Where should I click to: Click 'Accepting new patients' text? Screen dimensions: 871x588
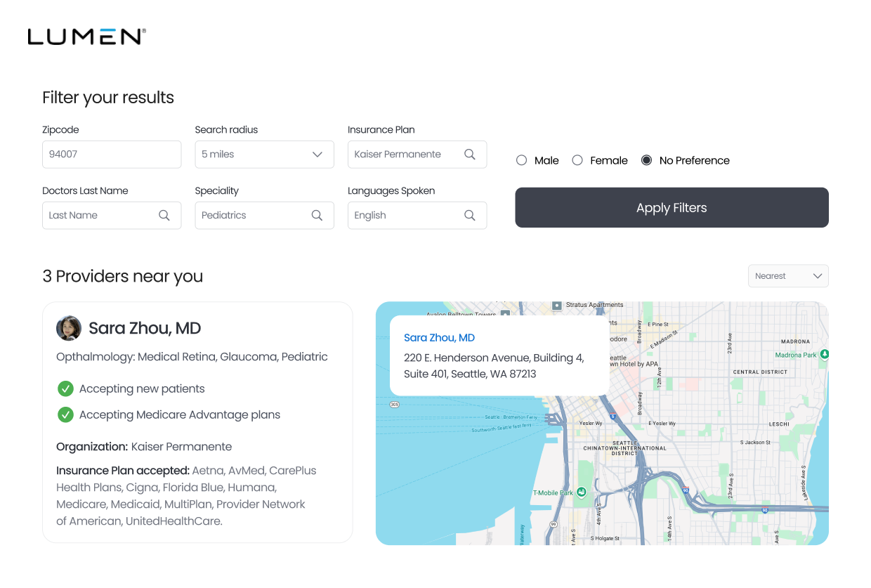click(142, 388)
